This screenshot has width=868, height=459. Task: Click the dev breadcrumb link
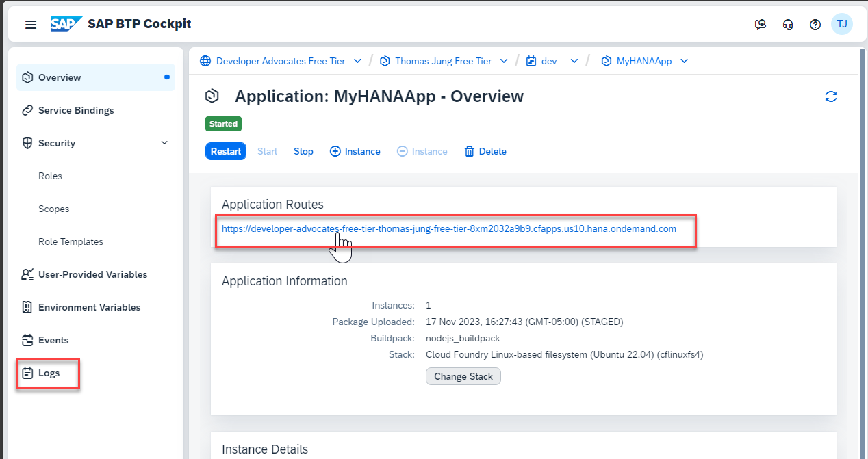(549, 61)
